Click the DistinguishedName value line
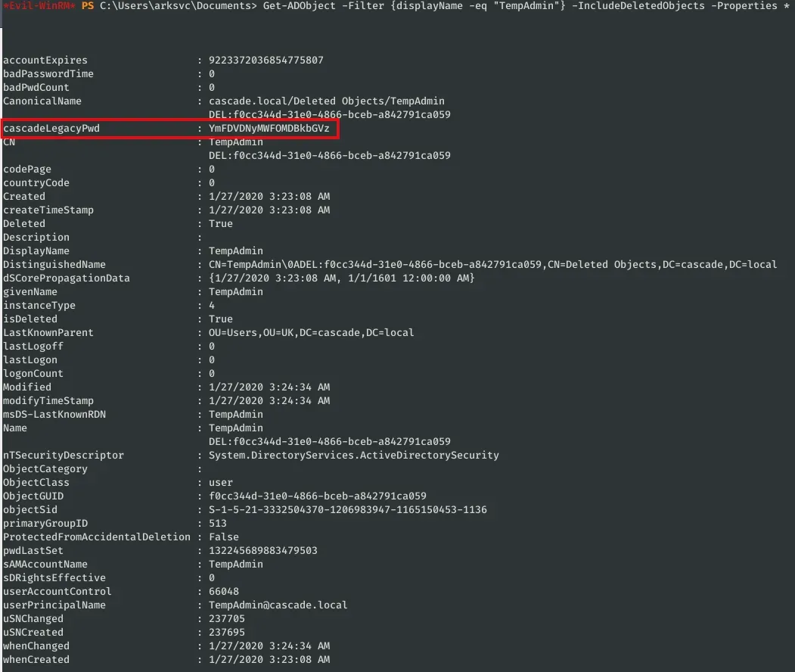The image size is (795, 672). pos(492,265)
